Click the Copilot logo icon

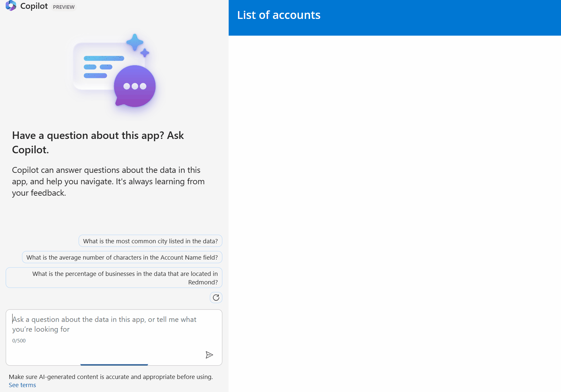click(x=11, y=6)
